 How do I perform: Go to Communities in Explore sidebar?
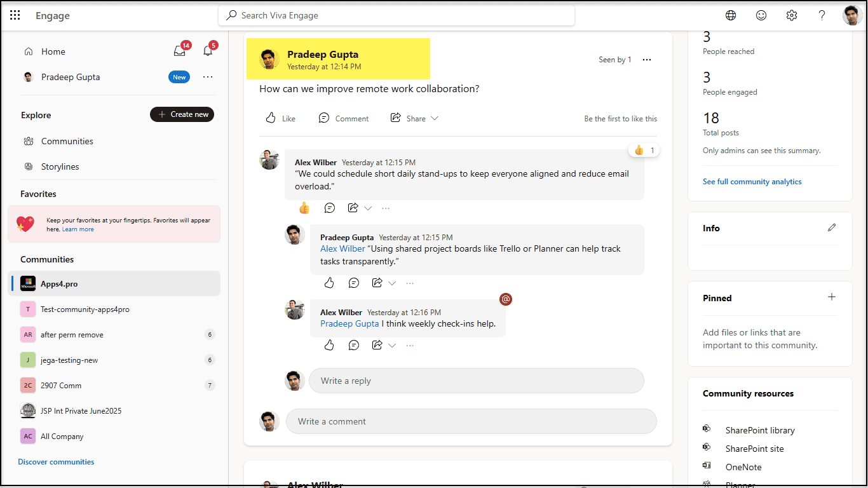point(67,141)
